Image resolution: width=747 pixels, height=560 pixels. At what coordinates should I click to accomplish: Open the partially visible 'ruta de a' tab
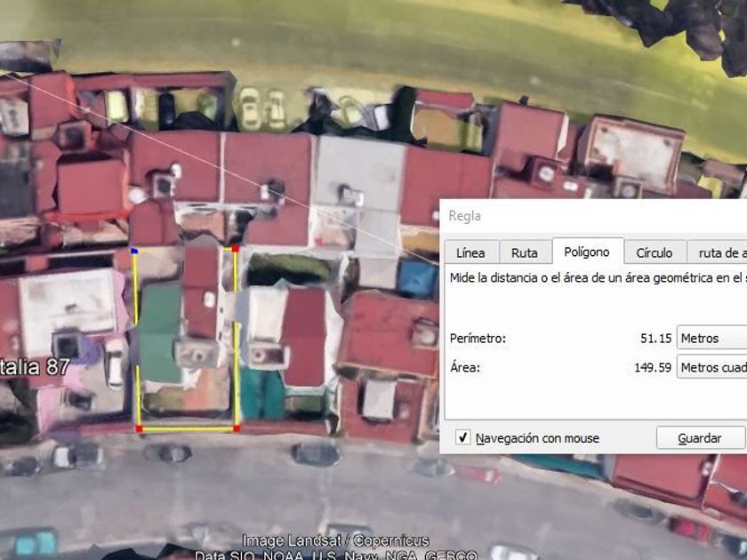(717, 252)
